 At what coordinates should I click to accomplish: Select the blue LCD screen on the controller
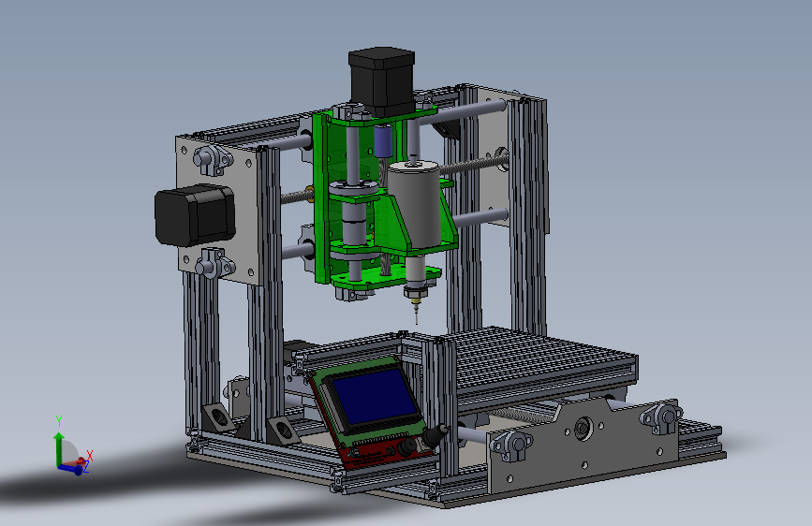coord(374,397)
